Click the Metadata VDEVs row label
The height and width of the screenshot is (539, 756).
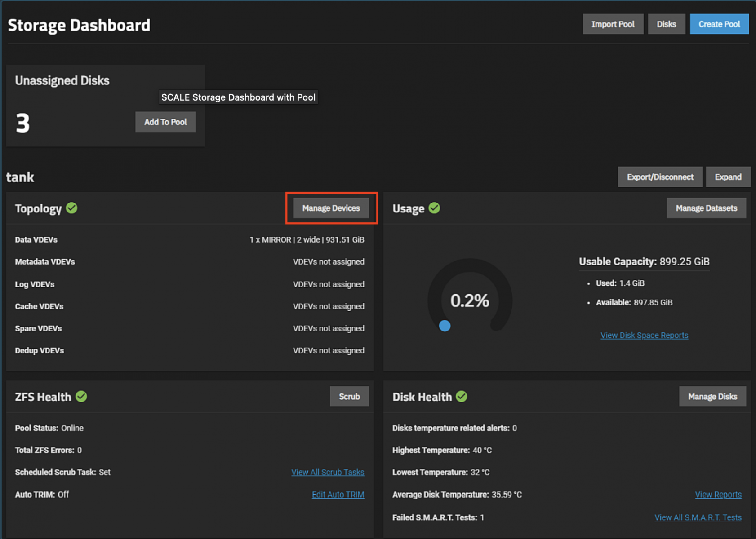click(45, 262)
